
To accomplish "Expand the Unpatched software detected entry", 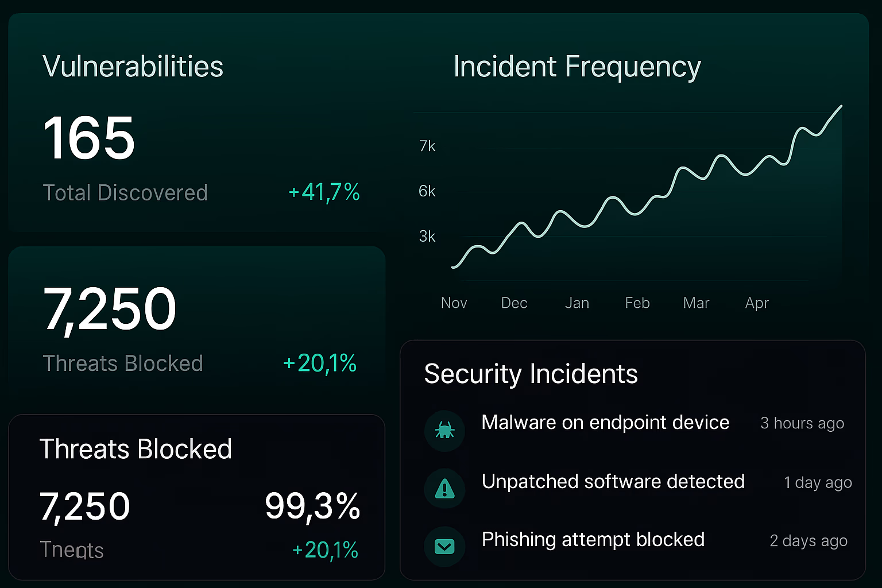I will coord(613,482).
